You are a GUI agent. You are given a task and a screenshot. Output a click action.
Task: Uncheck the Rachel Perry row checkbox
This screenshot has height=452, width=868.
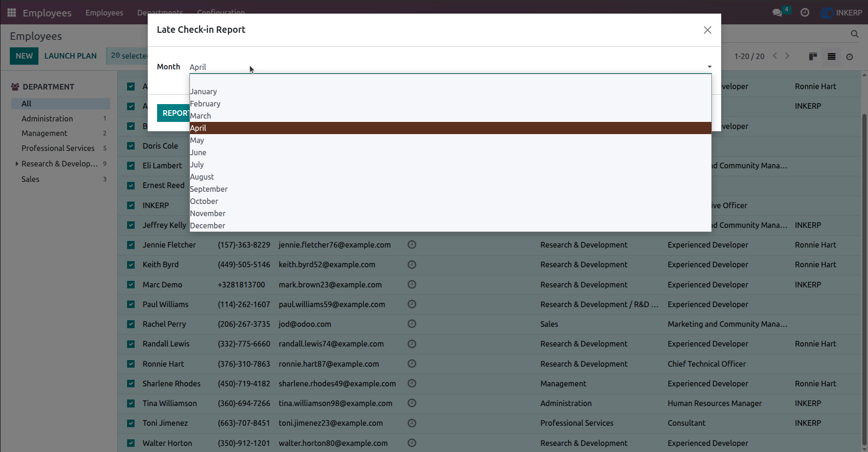(131, 324)
